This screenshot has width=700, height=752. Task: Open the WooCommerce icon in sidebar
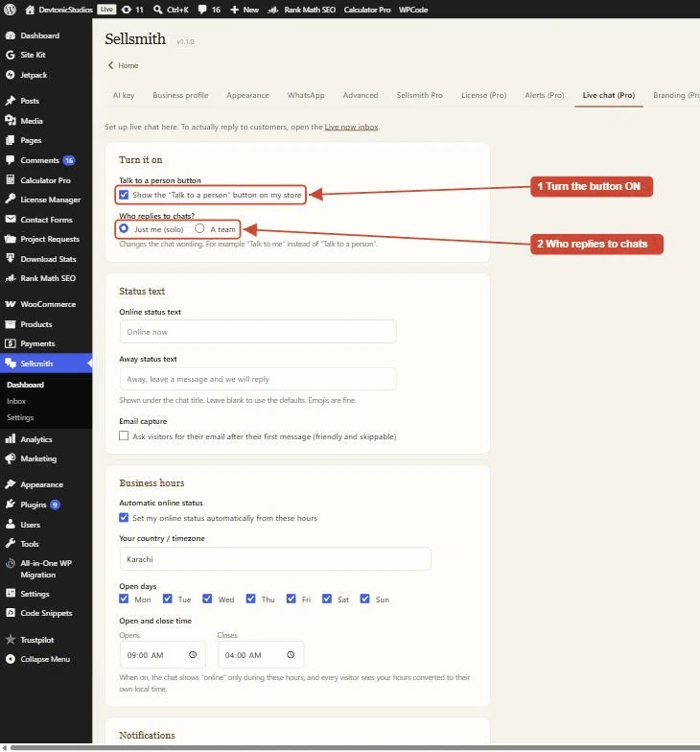10,304
